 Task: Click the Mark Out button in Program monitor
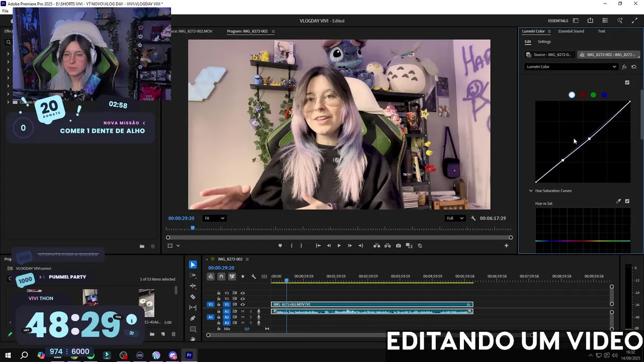(301, 246)
